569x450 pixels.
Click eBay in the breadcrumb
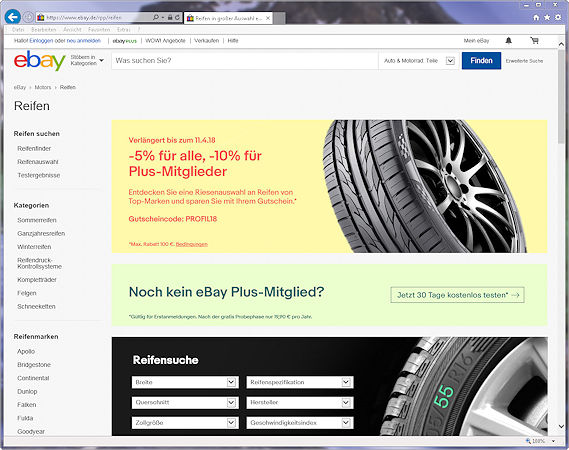point(20,87)
